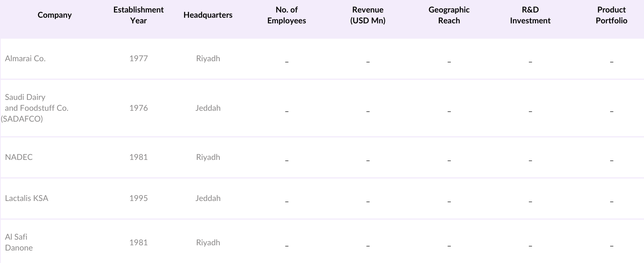Select the No. of Employees header

[x=287, y=15]
